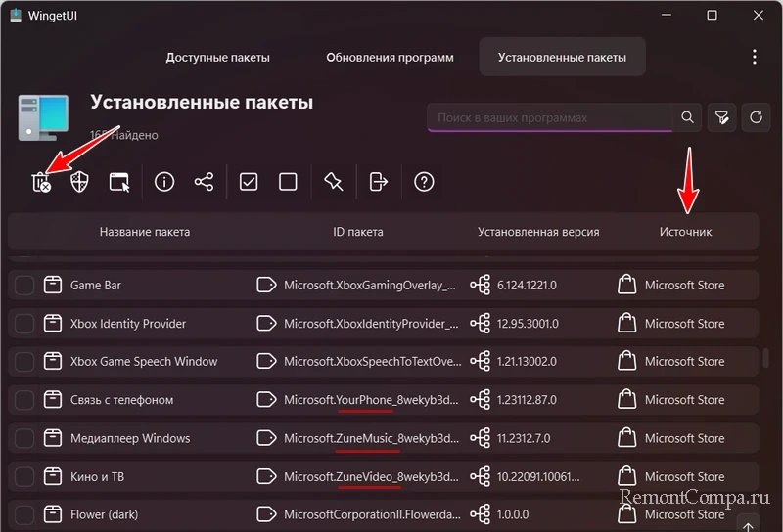Select the Кино и ТВ row checkbox

coord(24,477)
